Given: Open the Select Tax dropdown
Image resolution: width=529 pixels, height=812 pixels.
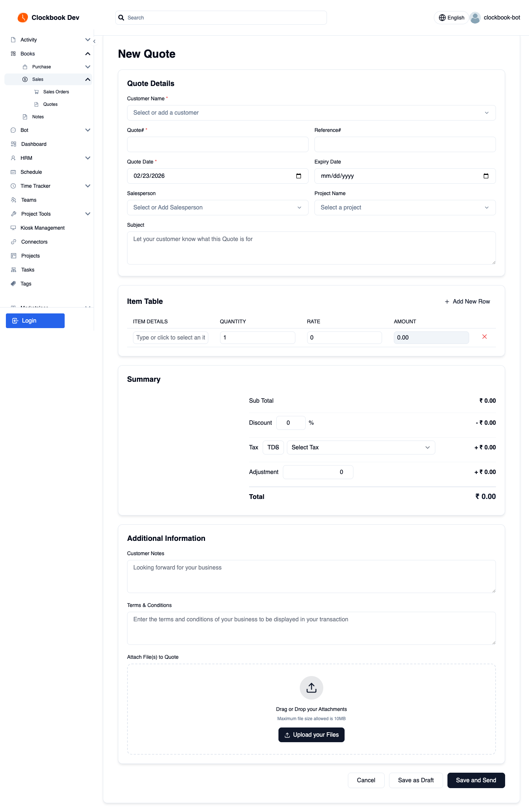Looking at the screenshot, I should point(361,448).
